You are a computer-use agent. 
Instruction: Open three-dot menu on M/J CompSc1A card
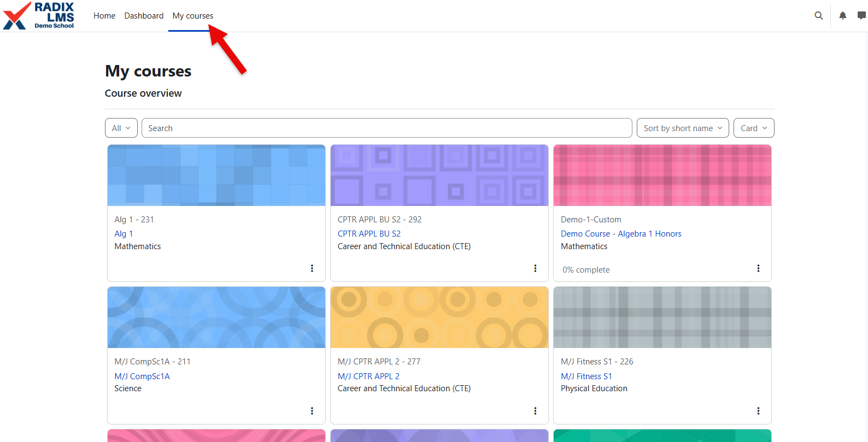(312, 411)
